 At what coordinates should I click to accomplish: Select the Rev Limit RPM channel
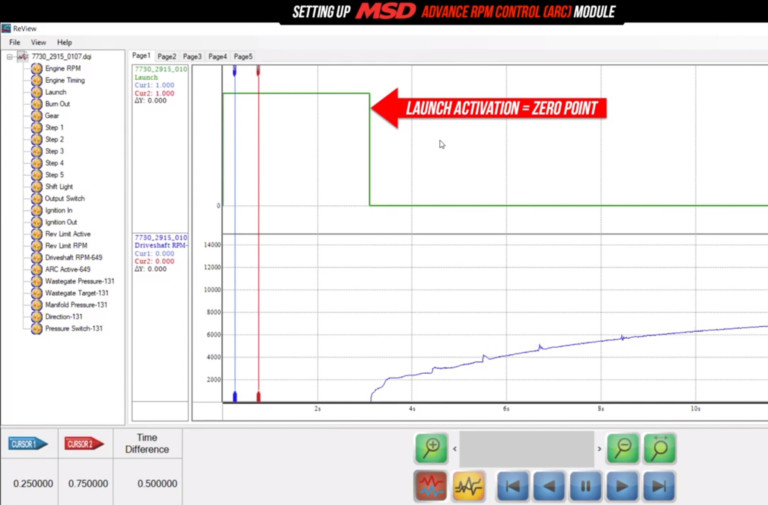66,245
